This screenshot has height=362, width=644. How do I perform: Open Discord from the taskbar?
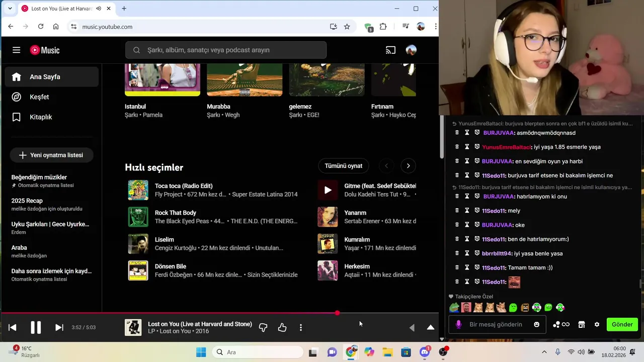coord(425,352)
